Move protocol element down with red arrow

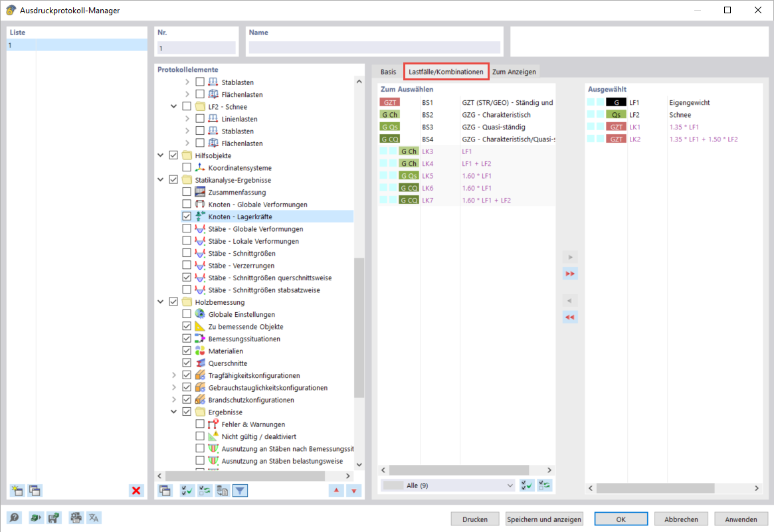click(x=354, y=491)
